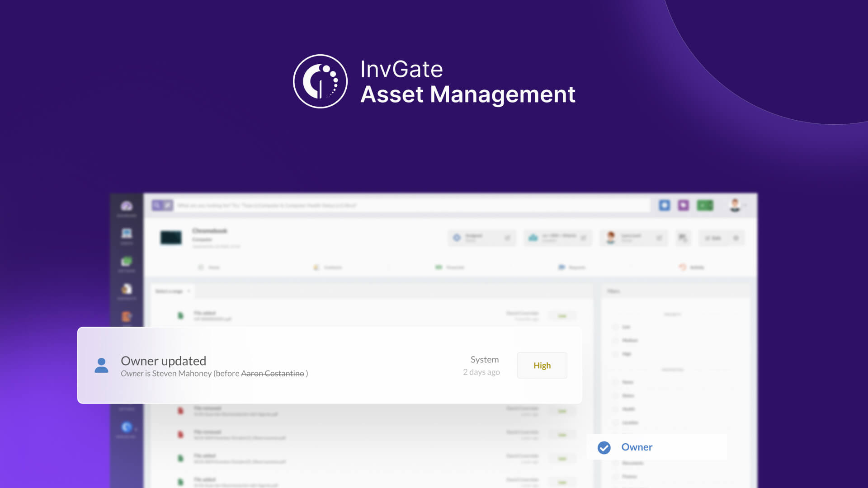Click the blue square icon in top bar
This screenshot has width=868, height=488.
click(665, 206)
